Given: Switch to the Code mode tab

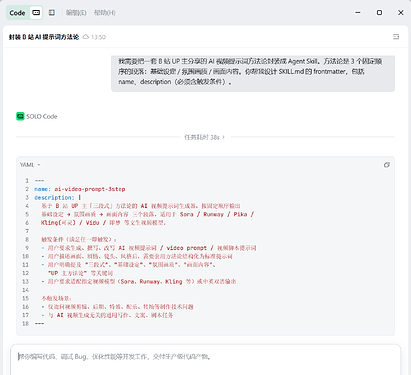Looking at the screenshot, I should tap(17, 13).
